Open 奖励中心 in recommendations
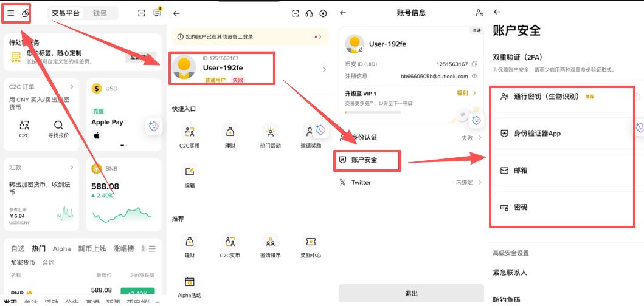 coord(311,246)
